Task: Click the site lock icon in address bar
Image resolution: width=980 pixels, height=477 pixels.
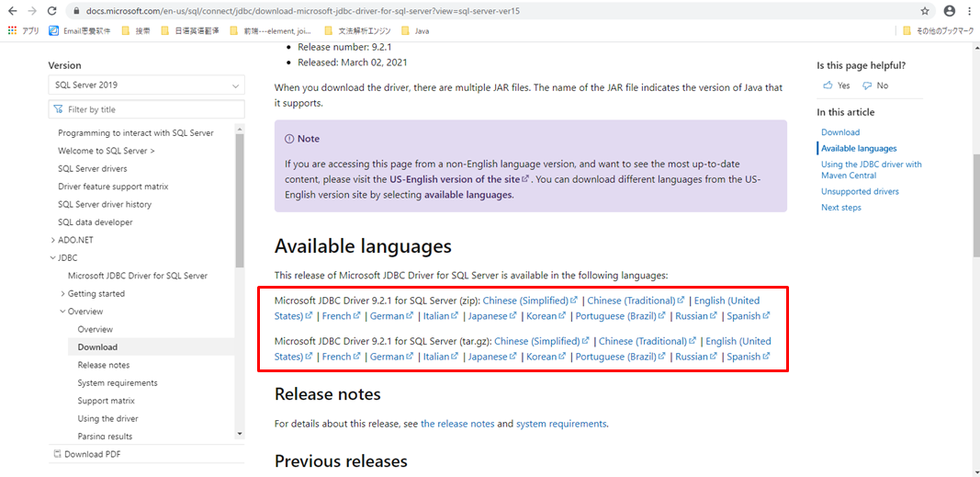Action: coord(77,11)
